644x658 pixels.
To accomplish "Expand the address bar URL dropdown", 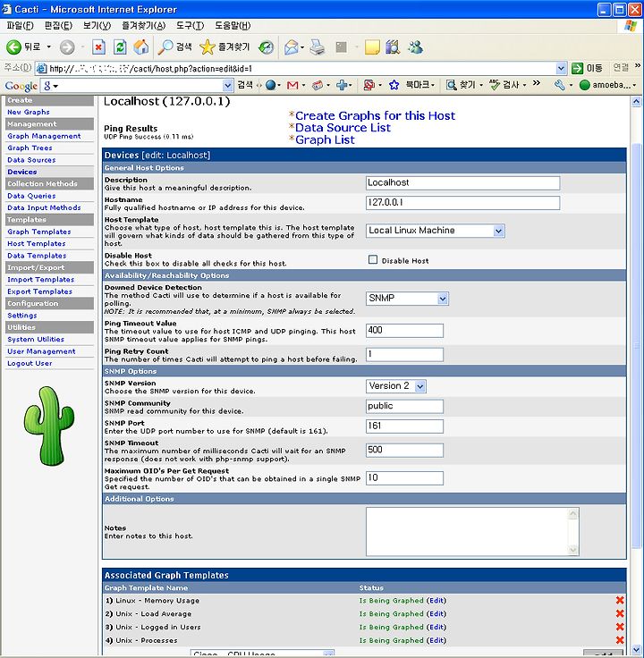I will pos(561,68).
